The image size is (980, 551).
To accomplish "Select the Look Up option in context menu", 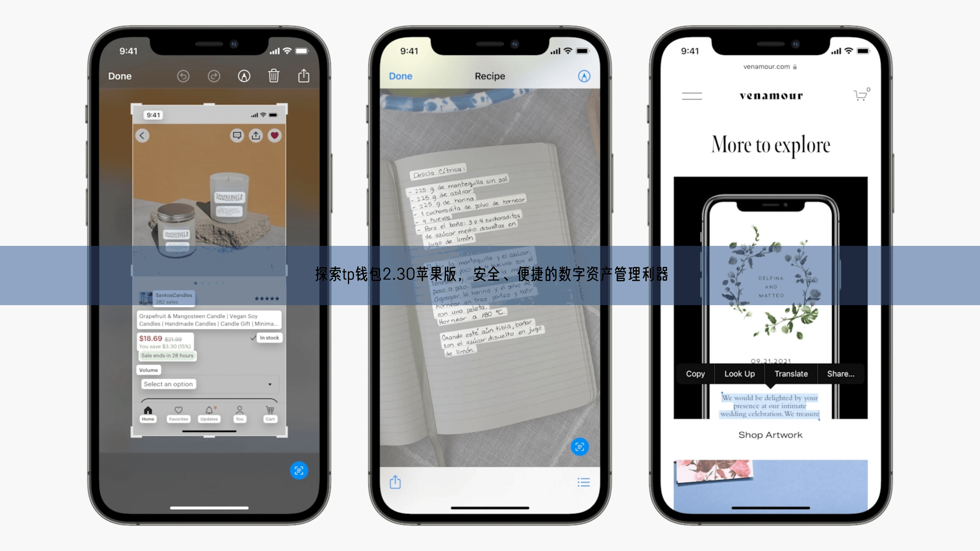I will coord(739,374).
